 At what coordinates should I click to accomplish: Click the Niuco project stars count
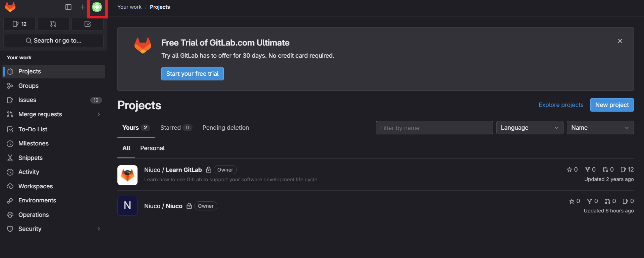pos(575,201)
